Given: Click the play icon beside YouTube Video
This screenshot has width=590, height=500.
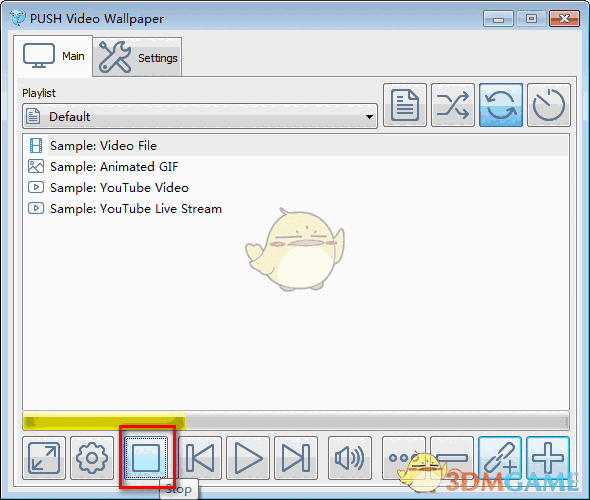Looking at the screenshot, I should [36, 187].
